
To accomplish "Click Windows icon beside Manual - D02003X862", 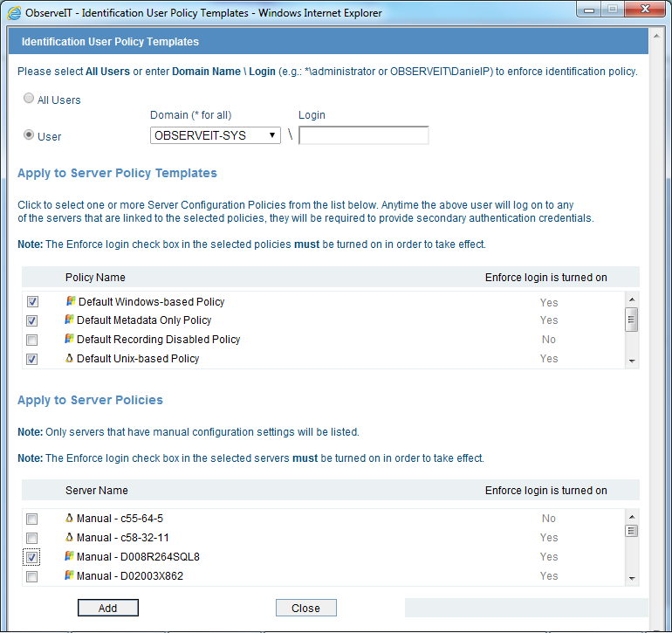I will pos(70,576).
